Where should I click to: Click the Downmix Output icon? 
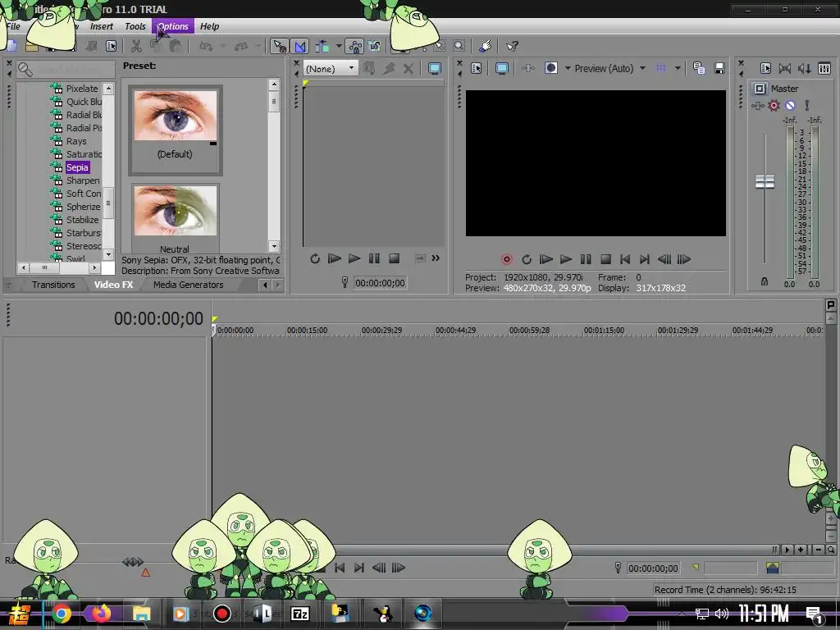point(785,68)
